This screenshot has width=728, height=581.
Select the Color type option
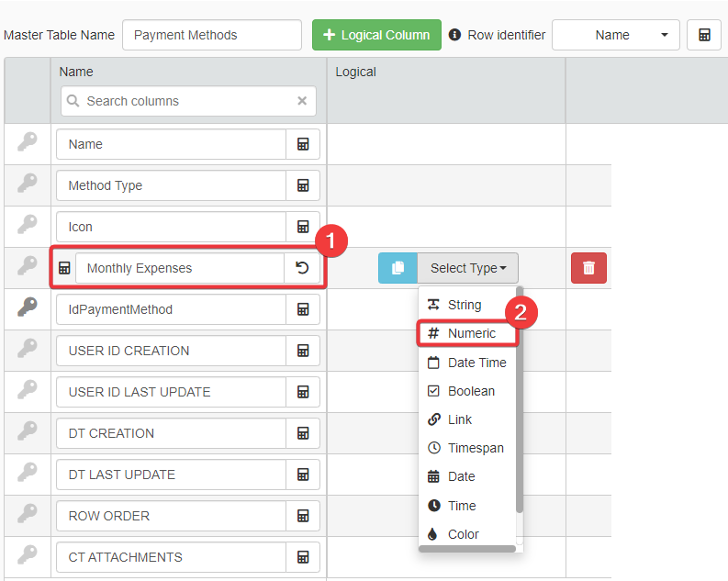[463, 534]
